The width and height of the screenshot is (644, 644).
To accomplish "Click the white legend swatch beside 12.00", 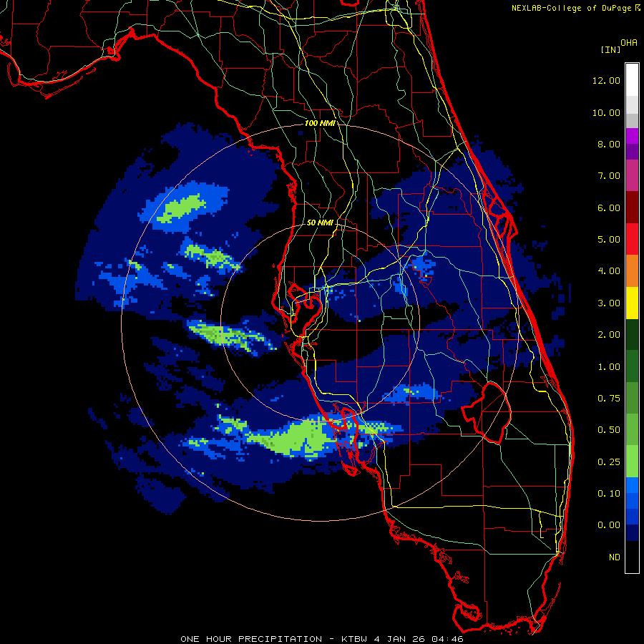I will [x=632, y=80].
